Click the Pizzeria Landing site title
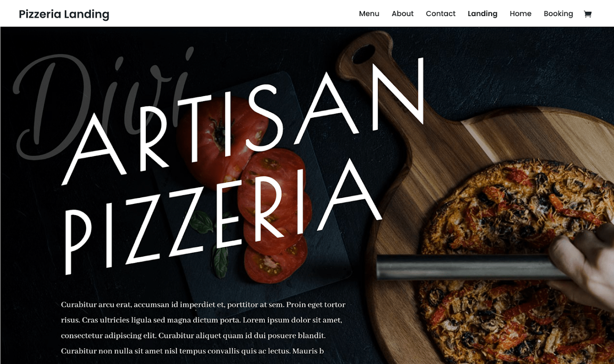Image resolution: width=614 pixels, height=364 pixels. tap(64, 14)
